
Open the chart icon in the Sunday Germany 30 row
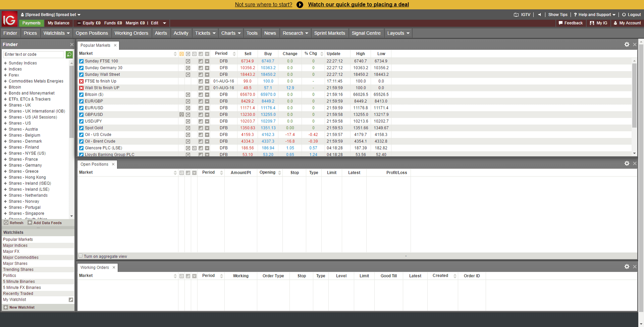(x=201, y=68)
